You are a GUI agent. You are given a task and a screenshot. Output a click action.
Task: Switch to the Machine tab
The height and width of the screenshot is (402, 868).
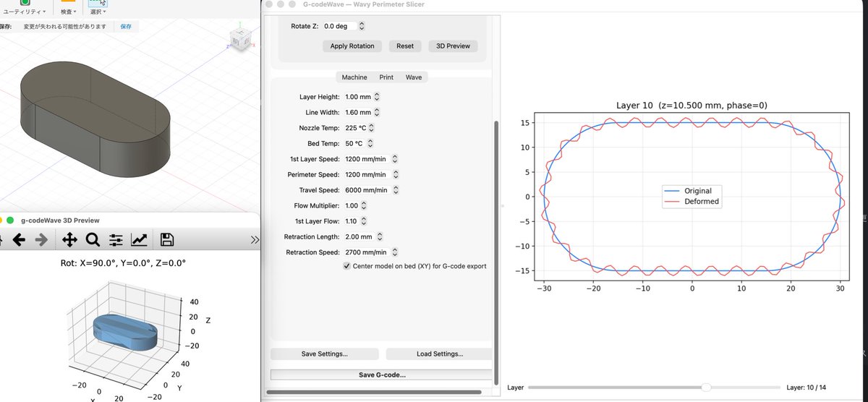point(354,77)
